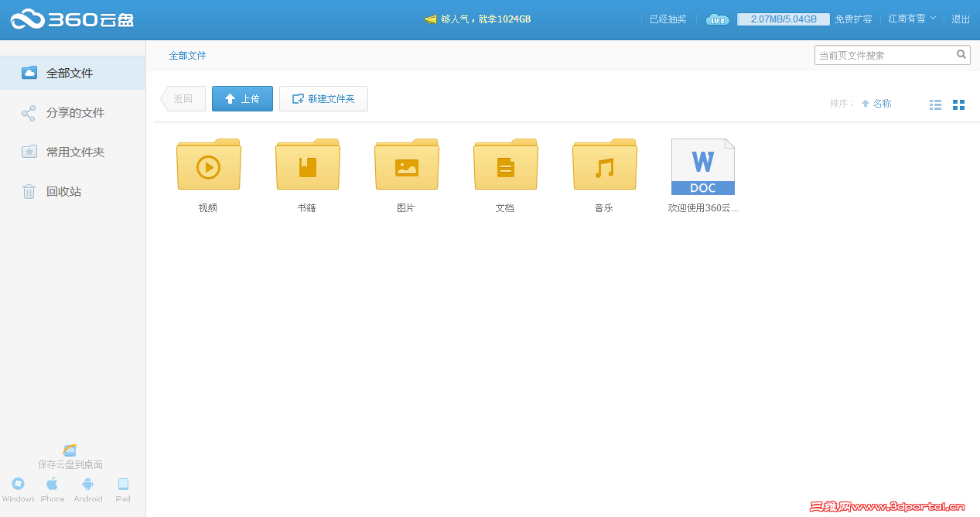The height and width of the screenshot is (517, 980).
Task: Click 退出 to log out
Action: (961, 19)
